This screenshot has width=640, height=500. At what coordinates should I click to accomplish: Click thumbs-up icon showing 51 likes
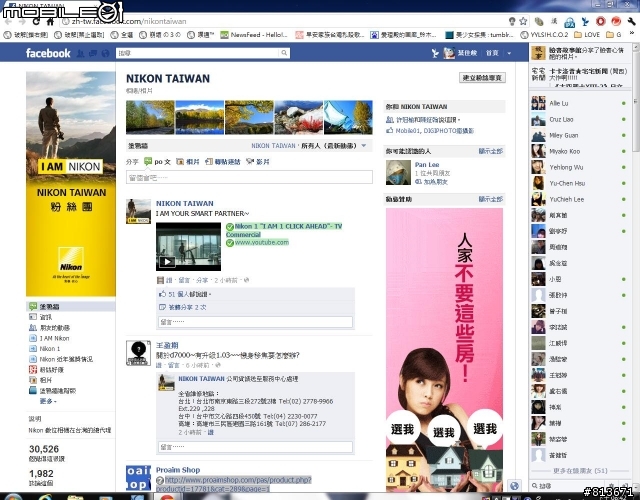[x=162, y=294]
